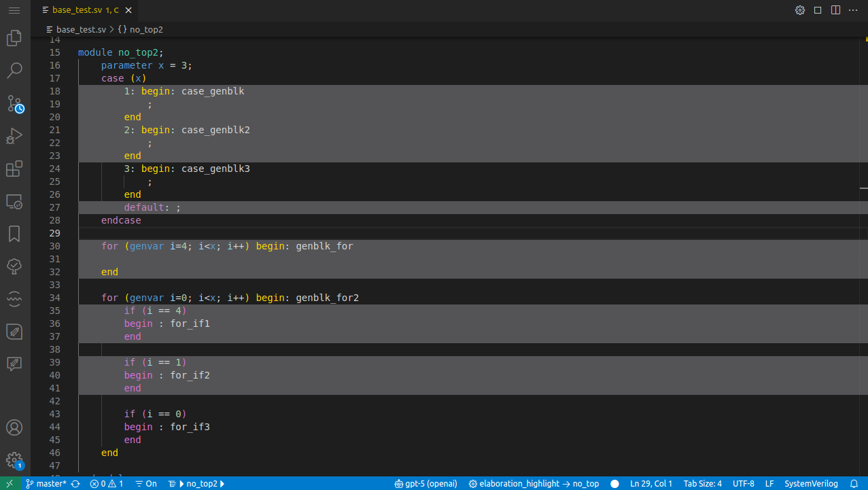Open the Remote Explorer sidebar view
Image resolution: width=868 pixels, height=490 pixels.
(x=14, y=201)
